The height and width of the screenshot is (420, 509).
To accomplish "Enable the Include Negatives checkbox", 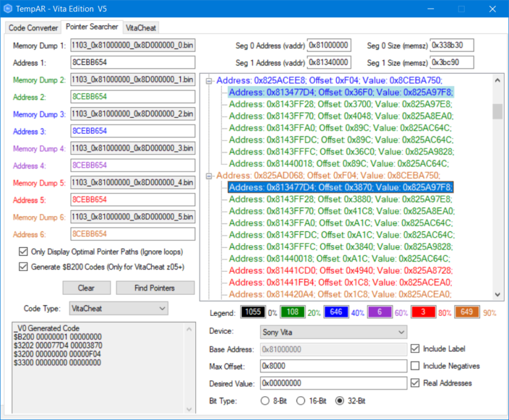I will point(415,366).
